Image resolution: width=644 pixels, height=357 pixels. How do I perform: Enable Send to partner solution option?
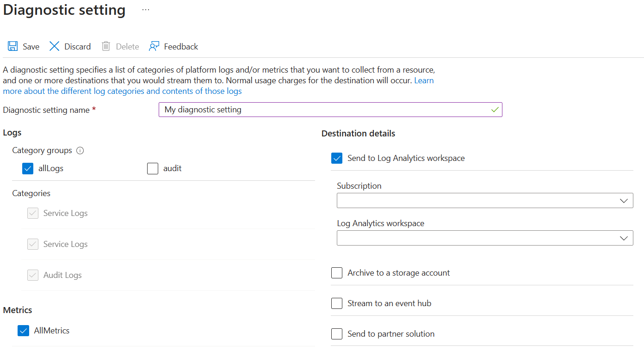click(337, 334)
